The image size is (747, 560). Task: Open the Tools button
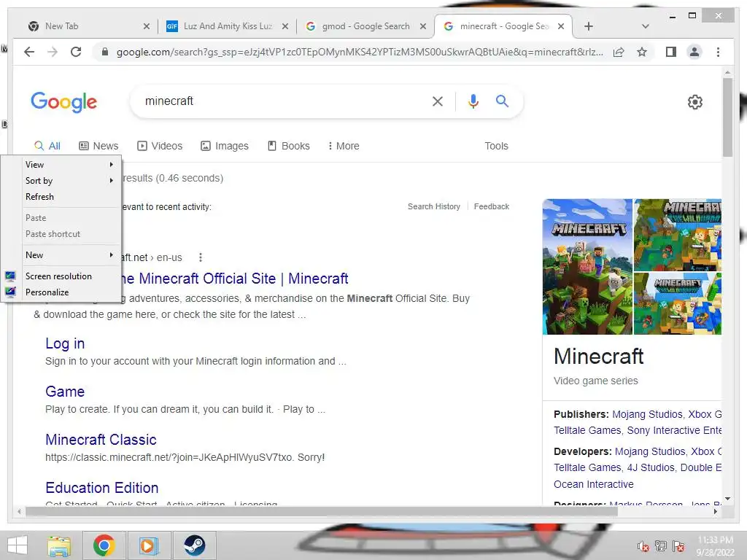496,146
